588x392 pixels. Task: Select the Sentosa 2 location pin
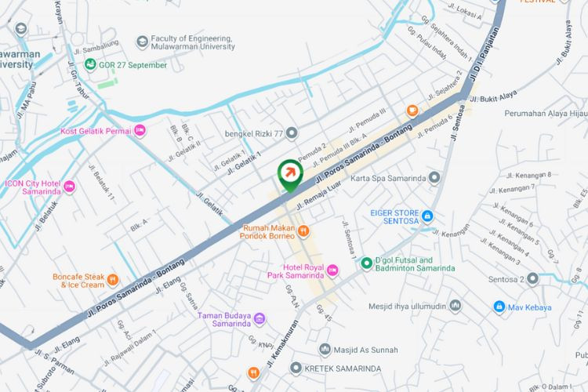[532, 279]
